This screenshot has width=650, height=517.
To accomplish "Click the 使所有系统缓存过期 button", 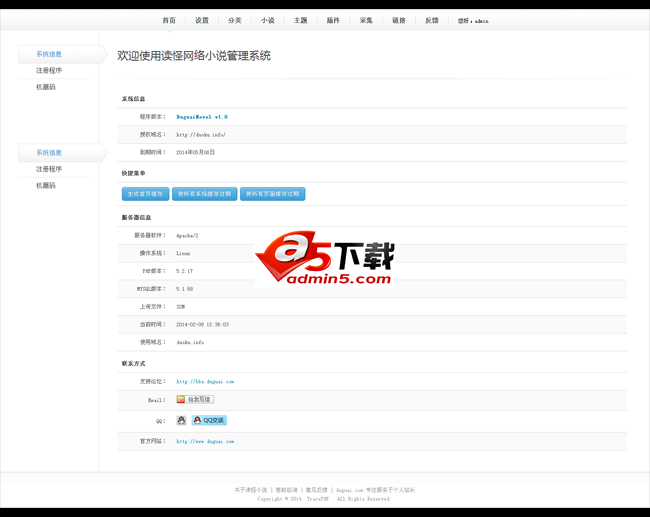I will 205,194.
